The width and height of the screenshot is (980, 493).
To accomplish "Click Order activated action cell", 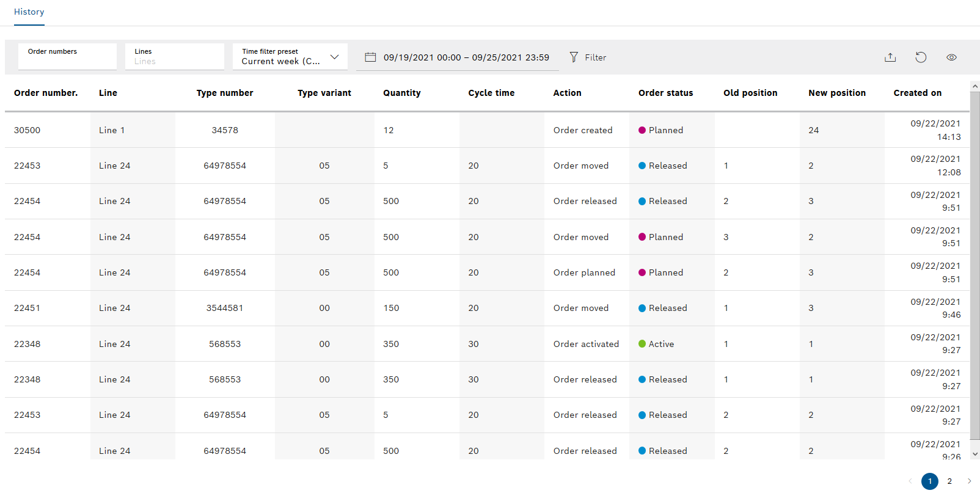I will pos(586,344).
